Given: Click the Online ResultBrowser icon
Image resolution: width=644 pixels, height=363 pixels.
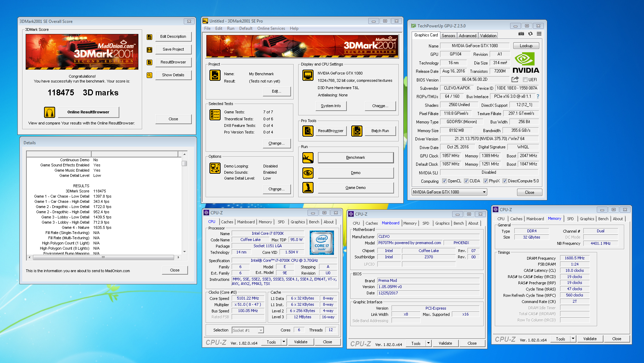Looking at the screenshot, I should point(50,112).
